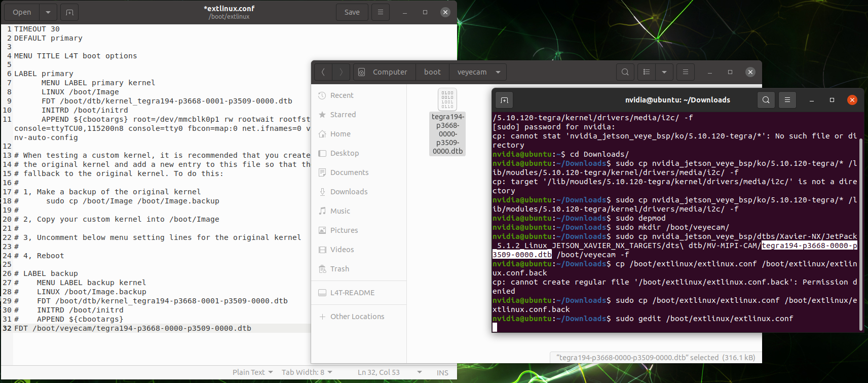Screen dimensions: 868x383
Task: Select Downloads in the sidebar
Action: 349,192
